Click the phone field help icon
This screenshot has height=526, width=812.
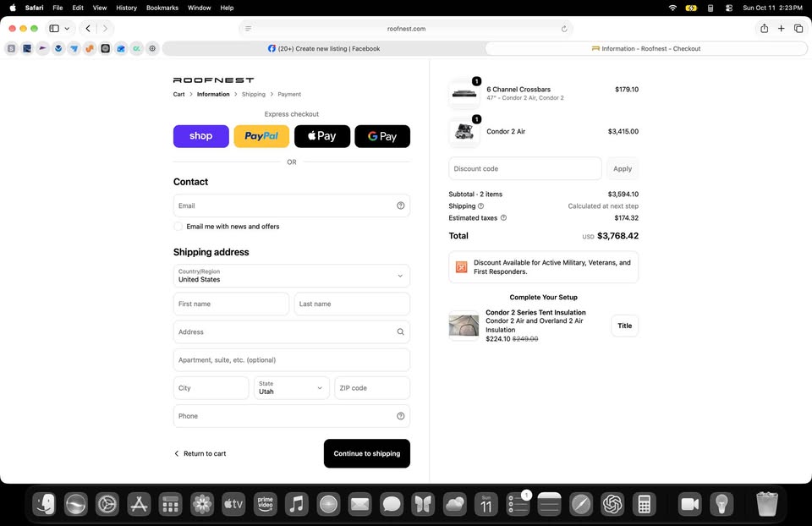pos(400,416)
